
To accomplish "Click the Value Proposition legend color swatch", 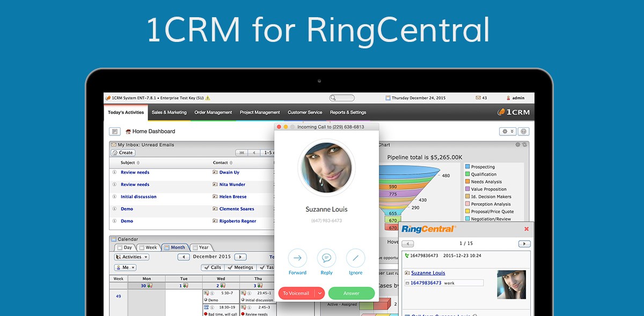I will [x=467, y=189].
